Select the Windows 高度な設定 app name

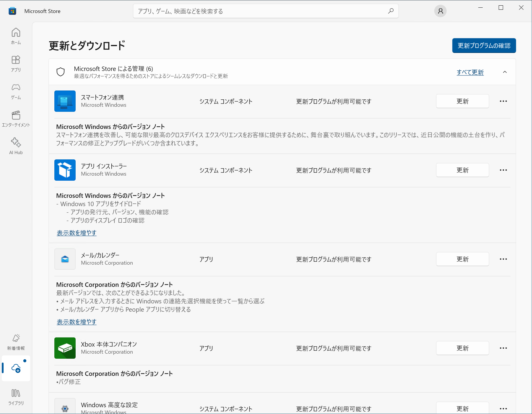[x=109, y=405]
